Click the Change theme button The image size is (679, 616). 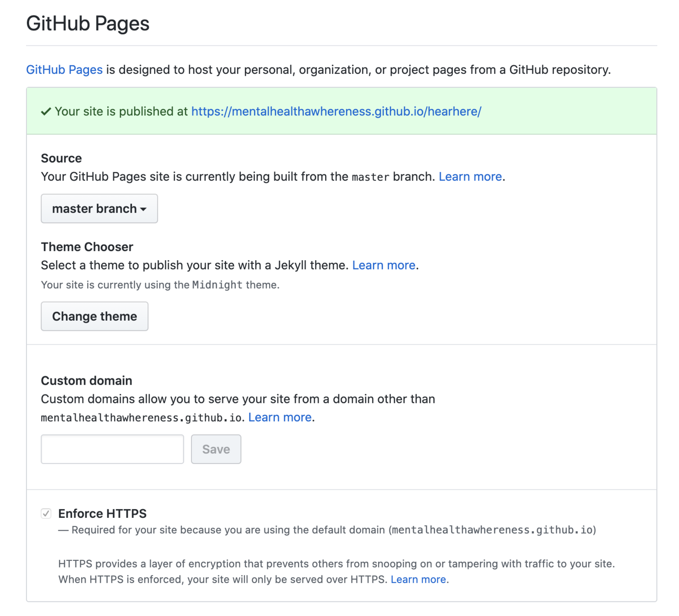94,316
